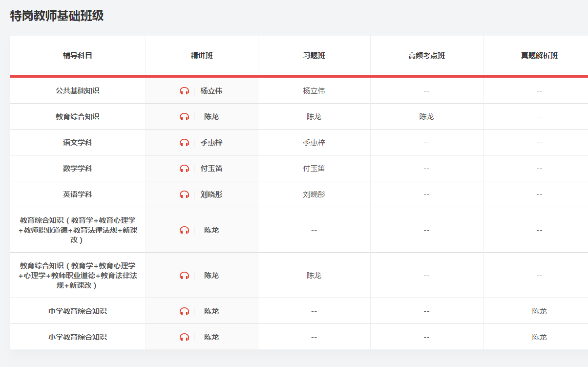Click the 中学教育综合知识 subject cell
The width and height of the screenshot is (588, 367).
(x=78, y=311)
